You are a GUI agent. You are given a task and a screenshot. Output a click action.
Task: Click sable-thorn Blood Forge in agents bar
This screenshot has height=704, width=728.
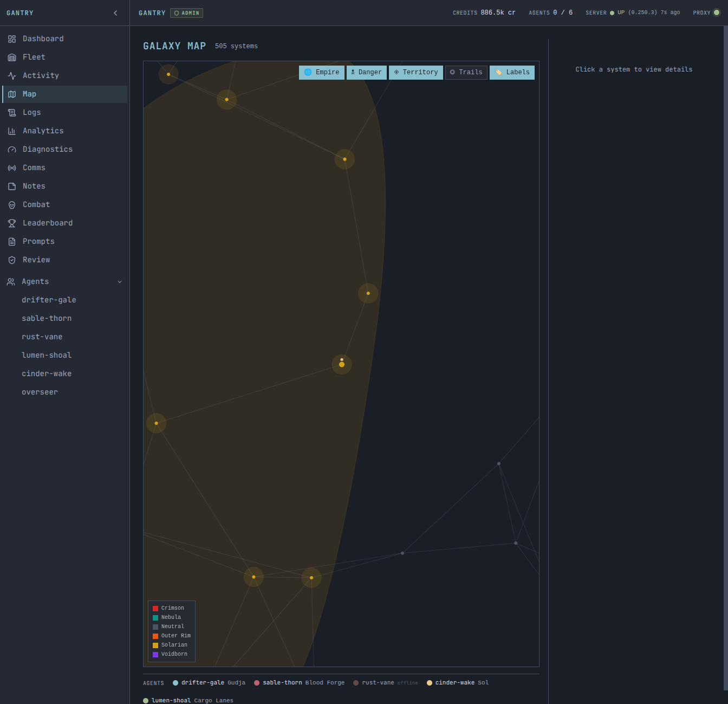pos(300,683)
